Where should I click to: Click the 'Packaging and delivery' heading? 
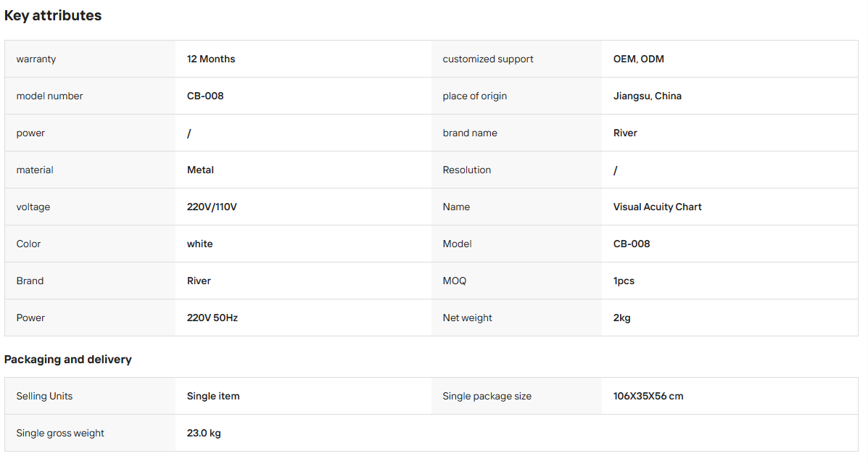pyautogui.click(x=68, y=360)
